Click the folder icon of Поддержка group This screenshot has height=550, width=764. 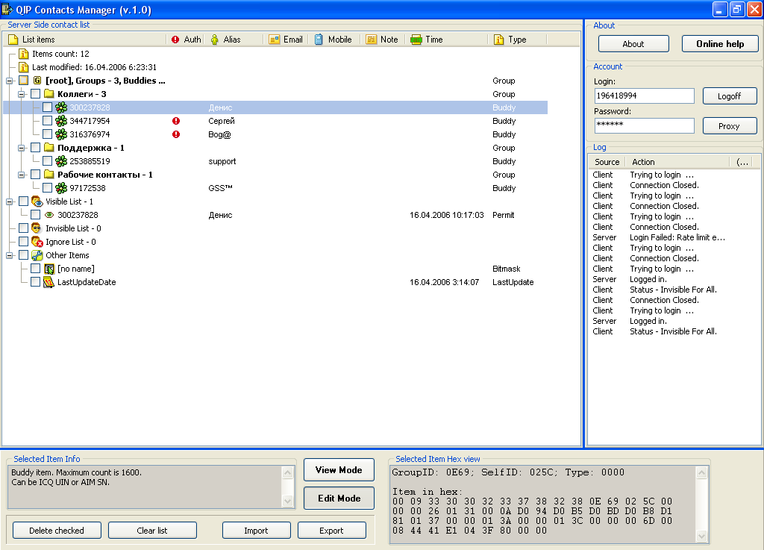[49, 147]
